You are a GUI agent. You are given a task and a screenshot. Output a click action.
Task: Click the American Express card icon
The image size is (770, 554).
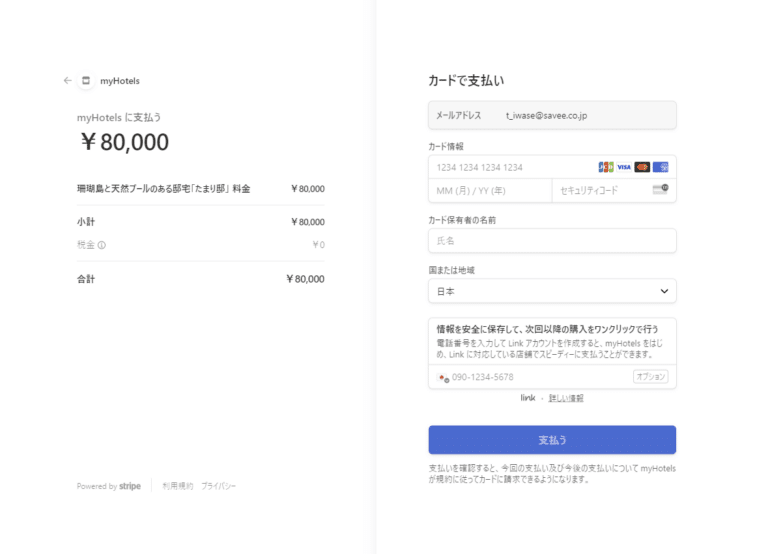pyautogui.click(x=660, y=167)
